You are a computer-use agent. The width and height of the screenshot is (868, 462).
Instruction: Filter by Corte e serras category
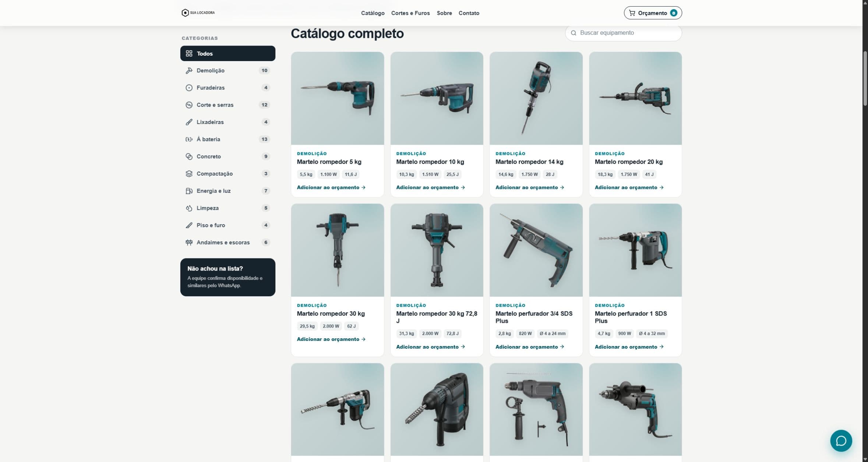(227, 105)
